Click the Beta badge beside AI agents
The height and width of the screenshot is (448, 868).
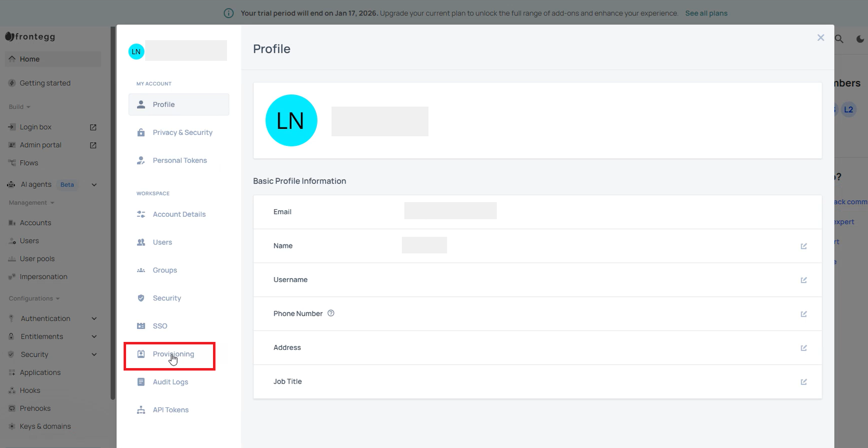pos(67,185)
